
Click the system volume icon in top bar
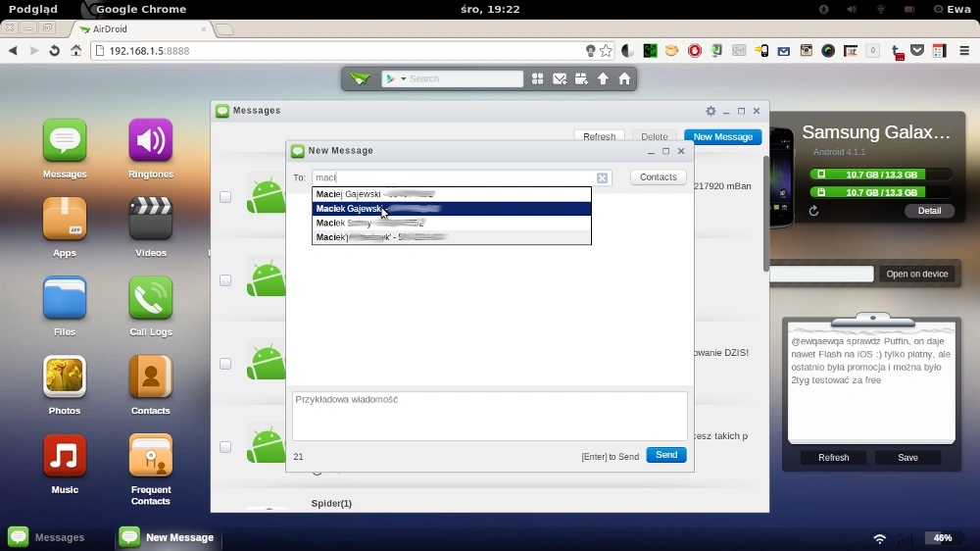852,10
